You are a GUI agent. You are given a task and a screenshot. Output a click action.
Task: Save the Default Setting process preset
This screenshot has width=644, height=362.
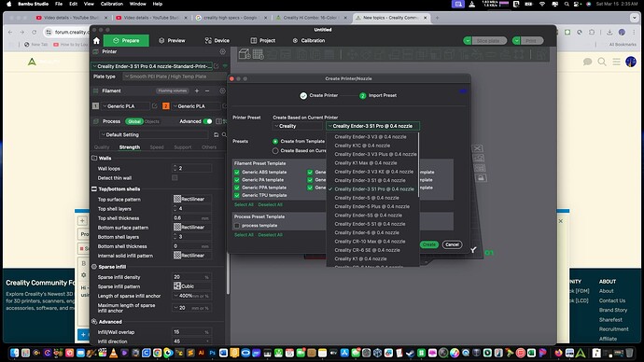217,134
